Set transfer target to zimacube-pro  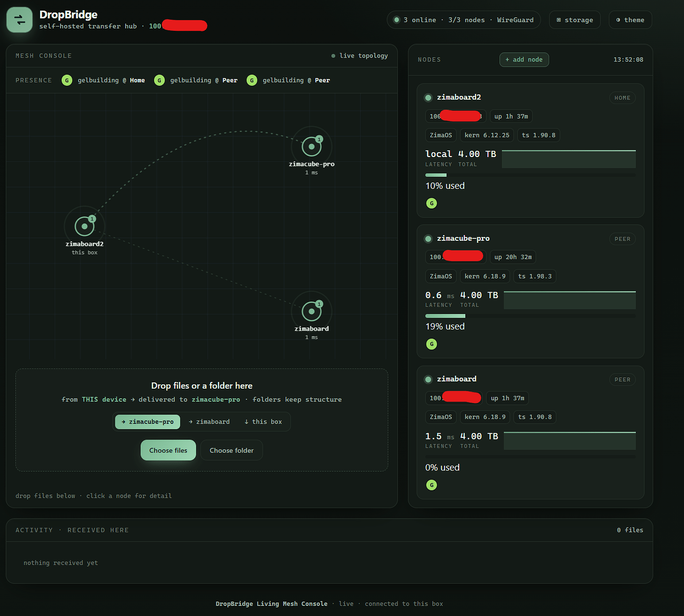tap(147, 422)
